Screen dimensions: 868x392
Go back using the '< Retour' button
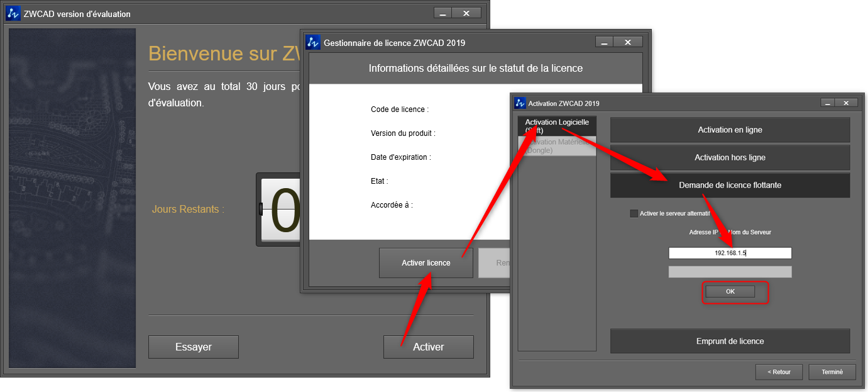click(779, 372)
